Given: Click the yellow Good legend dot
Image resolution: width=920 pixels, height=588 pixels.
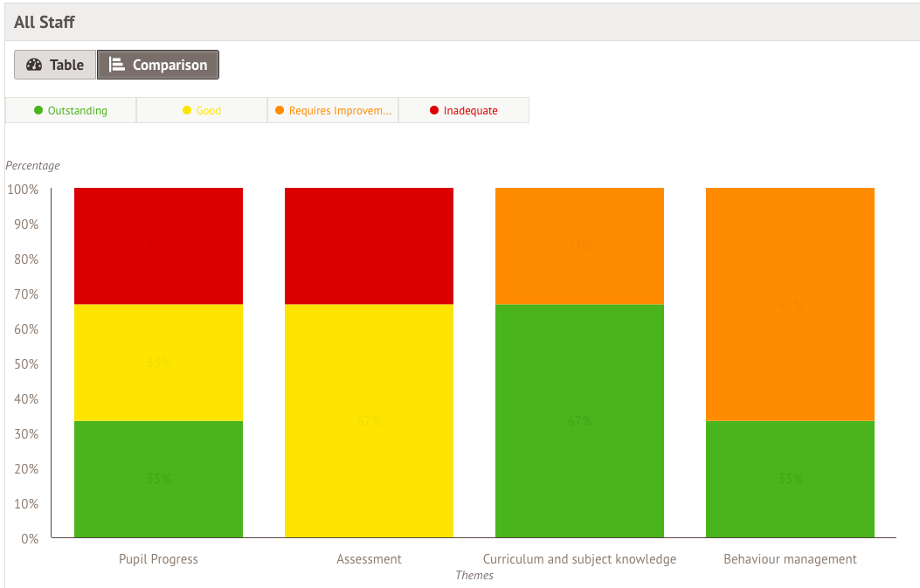Looking at the screenshot, I should [x=187, y=111].
